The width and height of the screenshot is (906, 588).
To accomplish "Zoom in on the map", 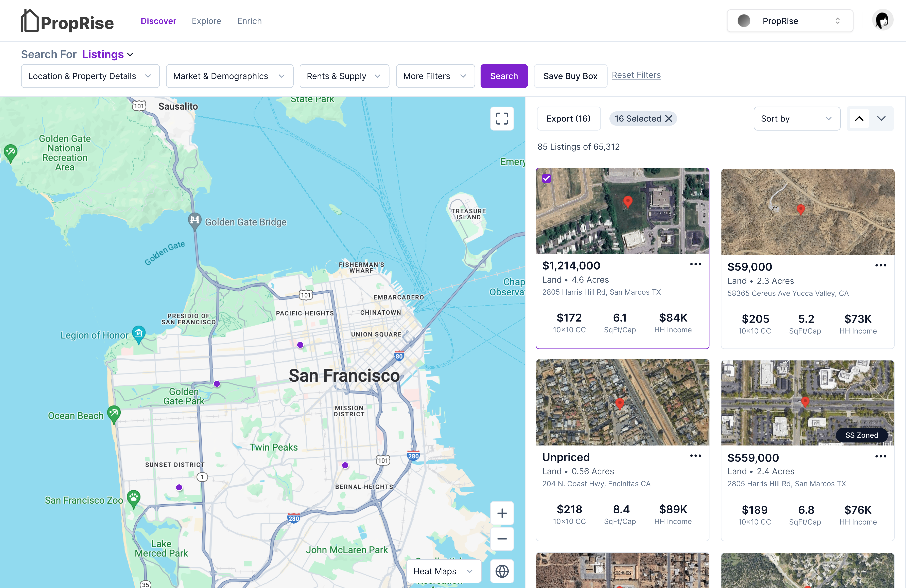I will pos(502,513).
